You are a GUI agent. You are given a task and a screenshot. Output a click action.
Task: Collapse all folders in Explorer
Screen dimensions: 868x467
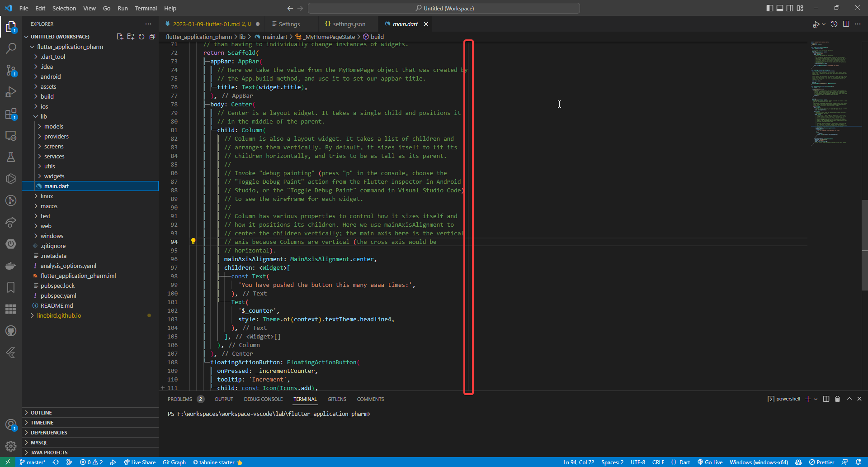click(x=152, y=37)
